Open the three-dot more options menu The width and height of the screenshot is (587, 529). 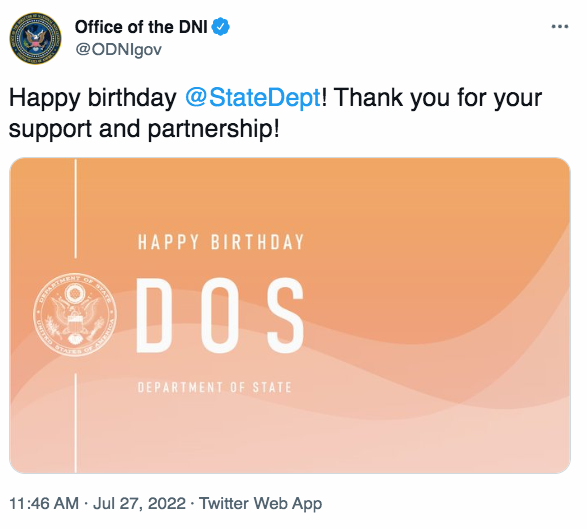pyautogui.click(x=560, y=27)
